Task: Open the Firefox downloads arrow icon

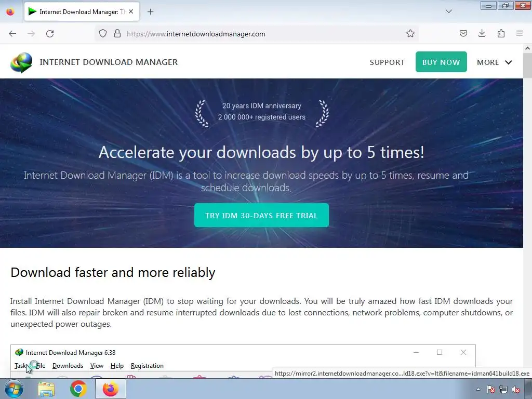Action: tap(482, 34)
